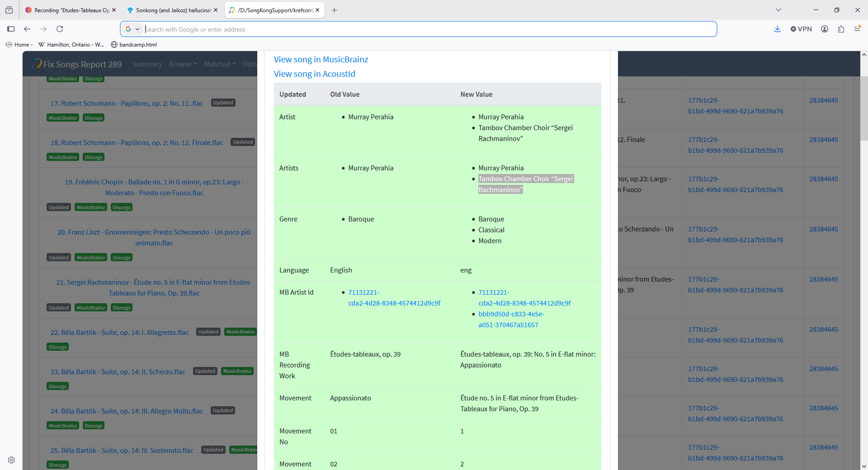Click MusicBrainz badge under Papillons No. 12
Image resolution: width=868 pixels, height=470 pixels.
click(x=63, y=157)
